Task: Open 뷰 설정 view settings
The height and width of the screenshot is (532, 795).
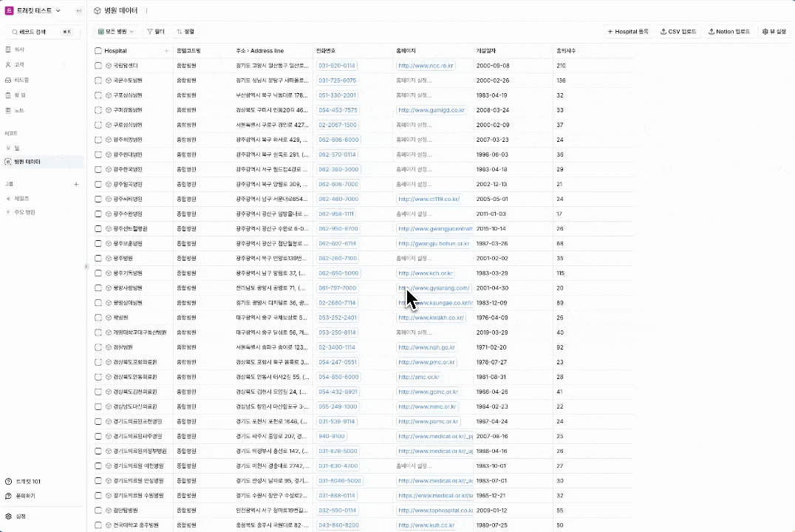Action: click(774, 32)
